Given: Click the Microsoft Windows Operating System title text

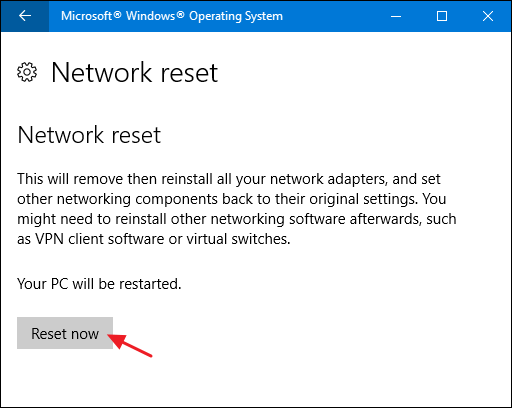Looking at the screenshot, I should pyautogui.click(x=172, y=16).
